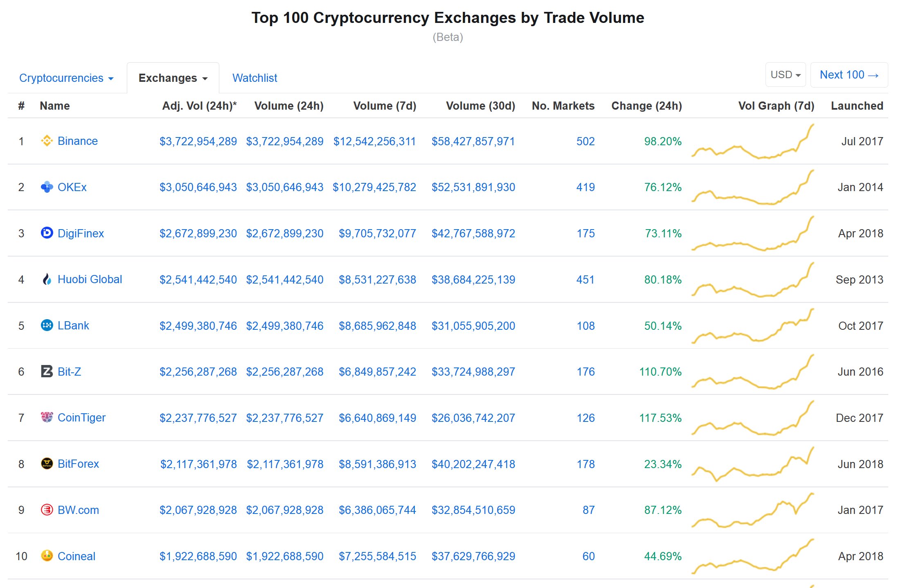The image size is (912, 588).
Task: View OKEx 7-day volume graph
Action: (753, 187)
